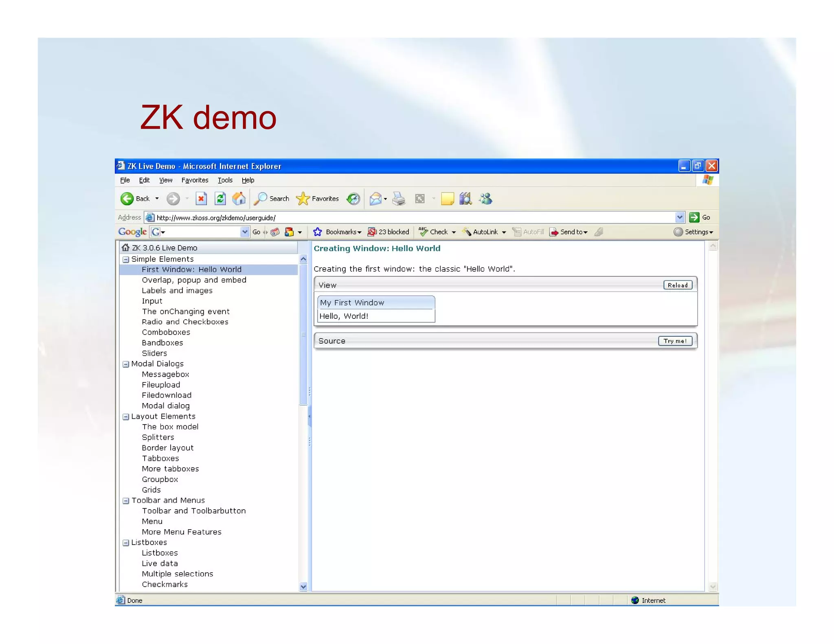Collapse the Modal Dialogs tree node
Image resolution: width=834 pixels, height=644 pixels.
126,364
